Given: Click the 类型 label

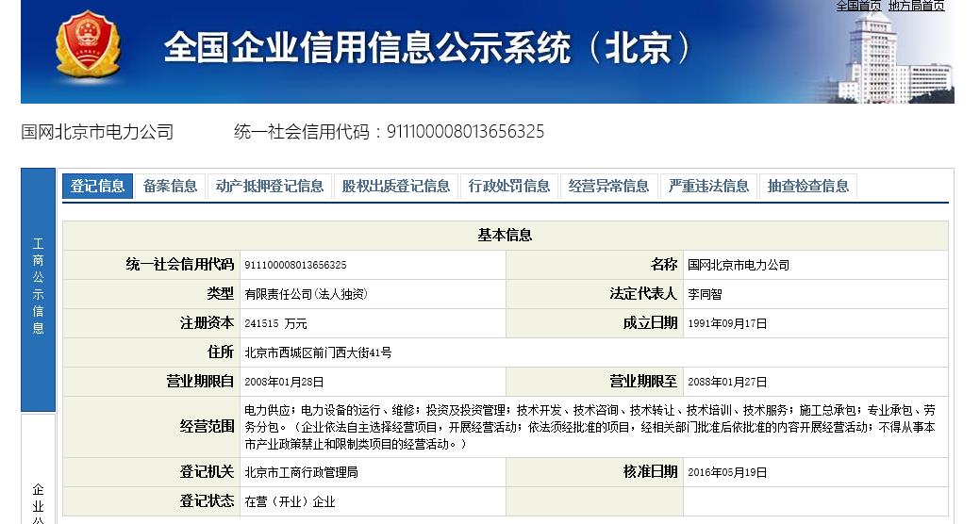Looking at the screenshot, I should click(221, 293).
